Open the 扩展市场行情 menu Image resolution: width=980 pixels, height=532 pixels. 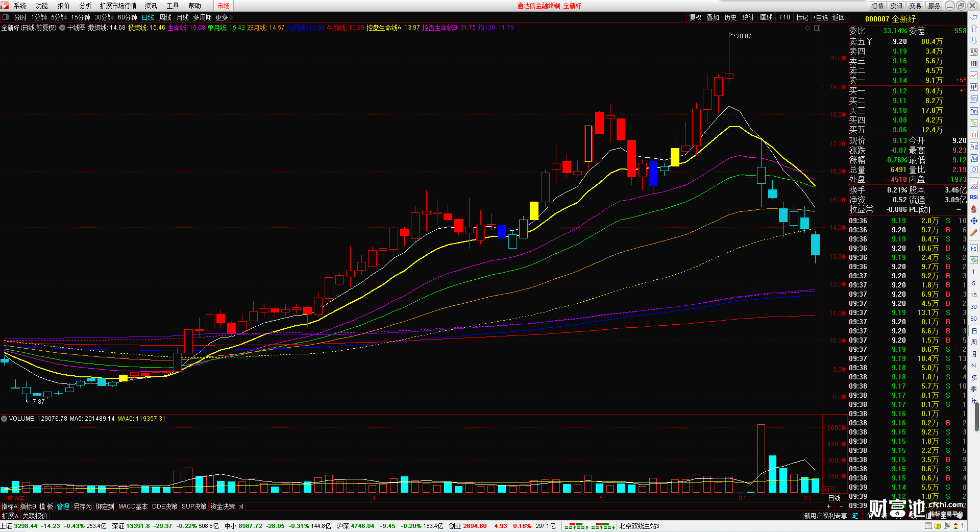pyautogui.click(x=118, y=6)
